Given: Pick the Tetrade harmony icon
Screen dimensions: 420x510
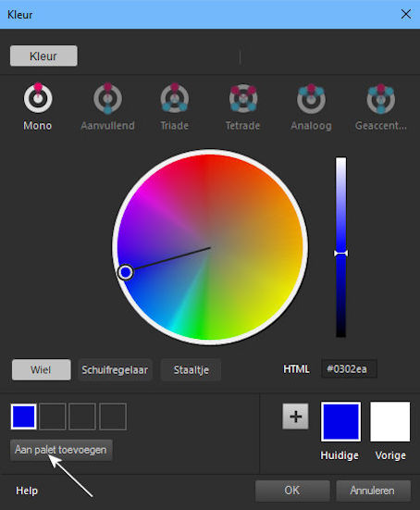Looking at the screenshot, I should 243,98.
